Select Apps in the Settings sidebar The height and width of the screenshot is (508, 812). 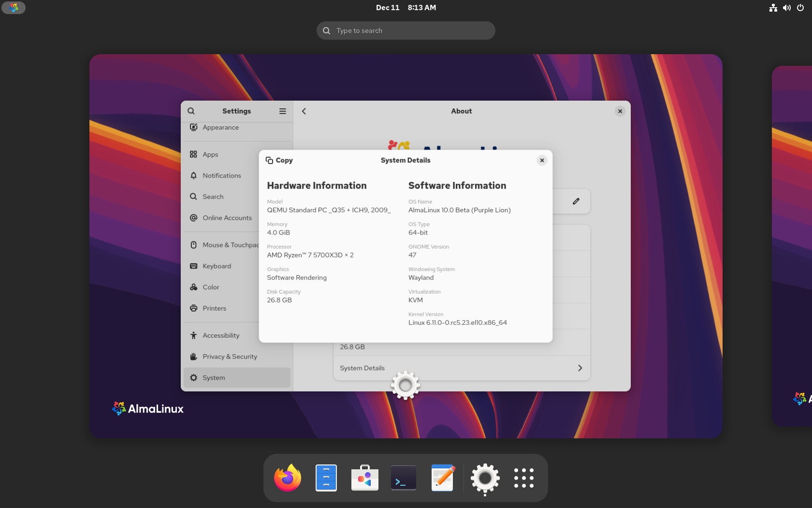237,155
